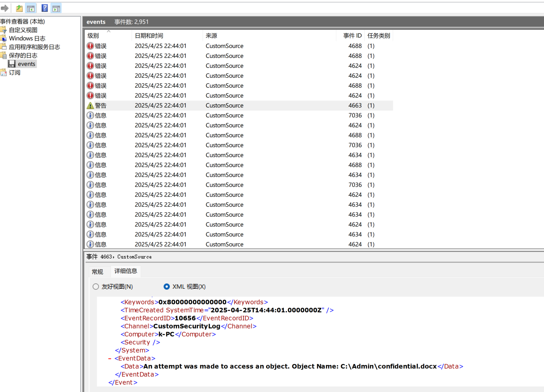Select 应用程序和服务日志 in the tree
The width and height of the screenshot is (544, 392).
(34, 47)
